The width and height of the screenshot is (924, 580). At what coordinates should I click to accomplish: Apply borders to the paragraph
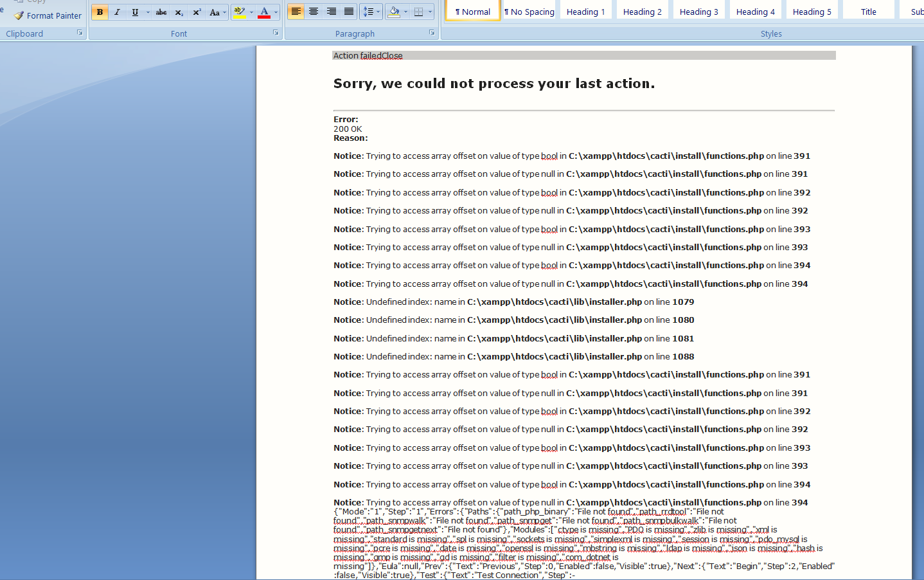(x=419, y=12)
